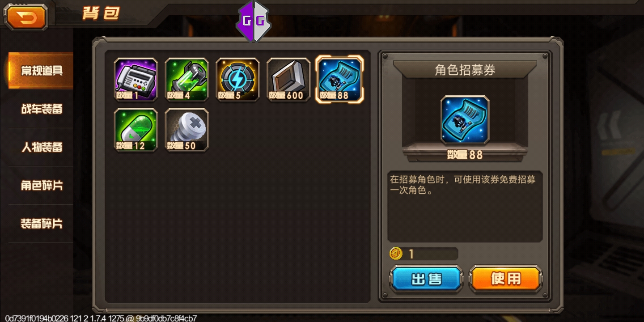Switch to 角色碎片 tab
Viewport: 644px width, 322px height.
tap(41, 185)
